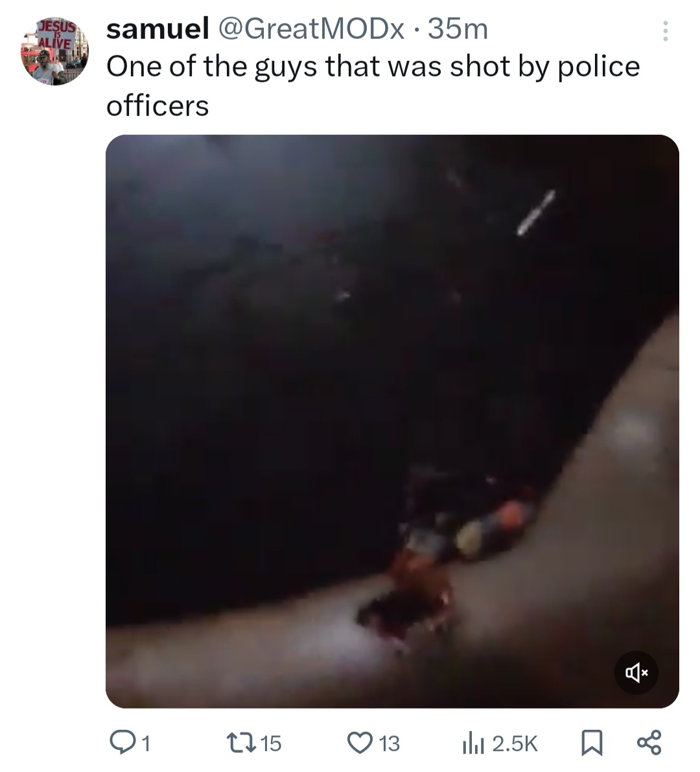
Task: Open samuel's profile avatar
Action: (54, 52)
